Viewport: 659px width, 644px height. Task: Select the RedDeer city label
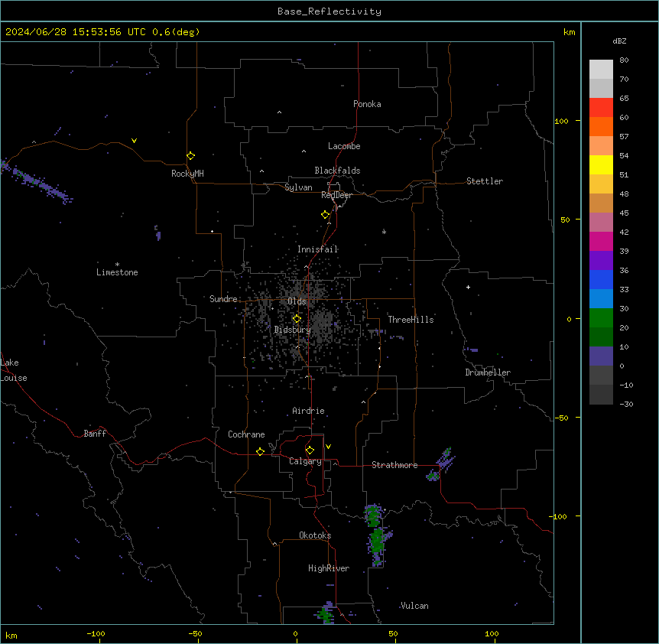[x=336, y=195]
